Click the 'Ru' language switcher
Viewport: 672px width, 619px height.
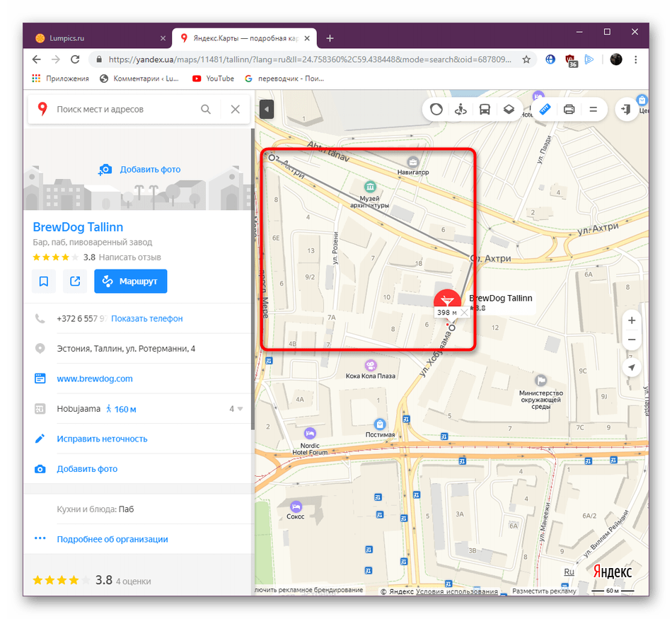pyautogui.click(x=569, y=572)
